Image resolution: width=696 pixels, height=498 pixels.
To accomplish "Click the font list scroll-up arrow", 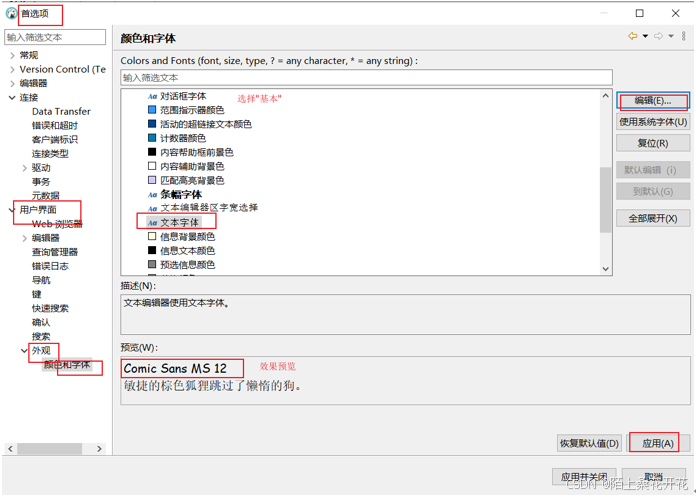I will tap(605, 96).
